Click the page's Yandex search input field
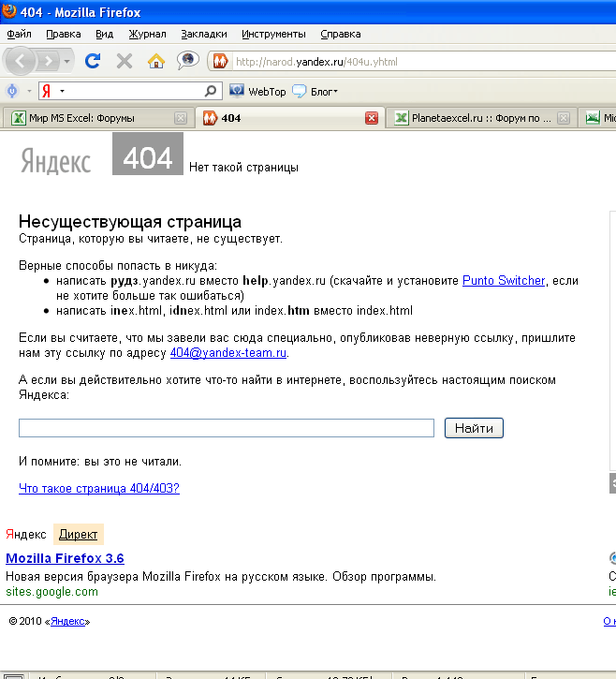616x679 pixels. pyautogui.click(x=227, y=428)
